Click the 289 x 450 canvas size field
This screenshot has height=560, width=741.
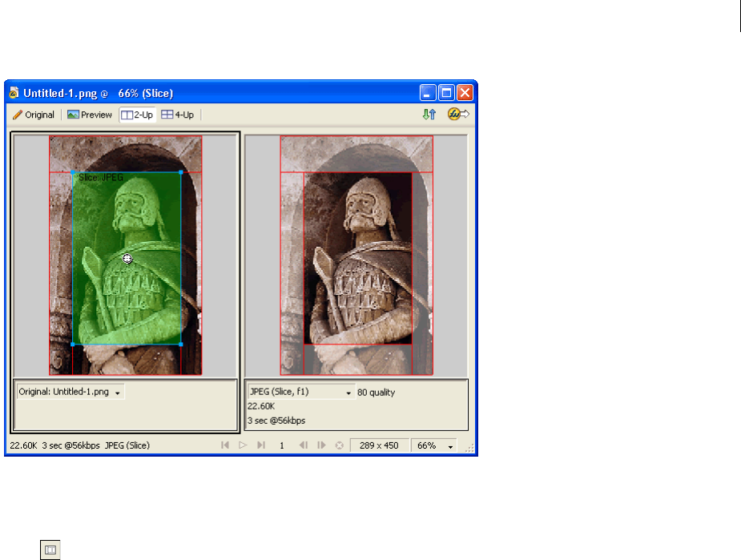pyautogui.click(x=379, y=445)
